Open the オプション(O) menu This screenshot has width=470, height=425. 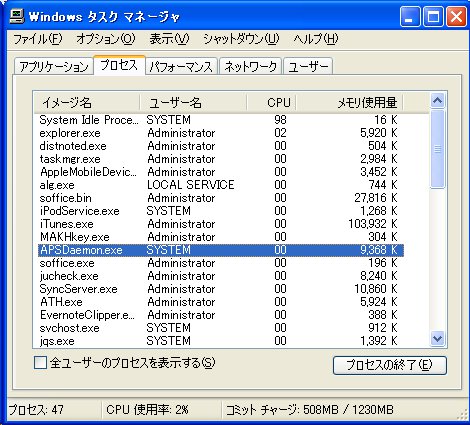pos(106,39)
